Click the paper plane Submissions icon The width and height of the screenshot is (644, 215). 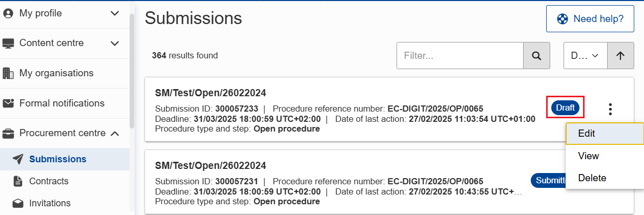tap(18, 159)
